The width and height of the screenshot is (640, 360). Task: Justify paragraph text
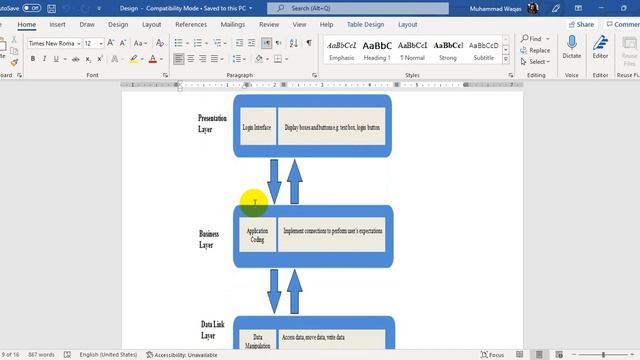[214, 59]
